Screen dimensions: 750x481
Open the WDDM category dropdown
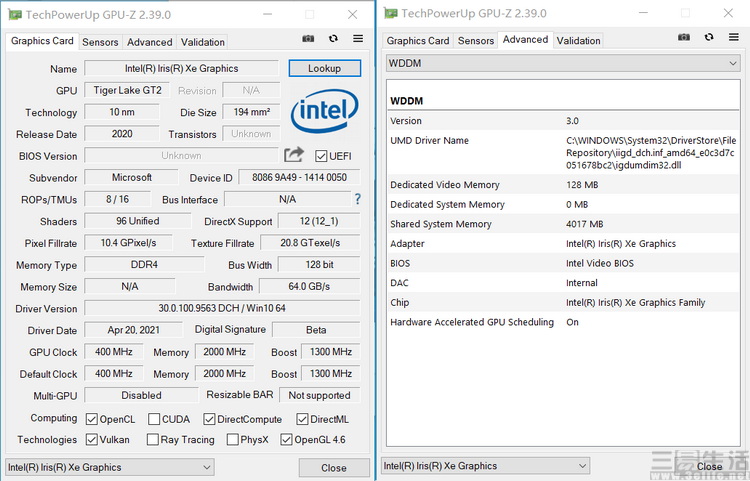click(x=563, y=63)
